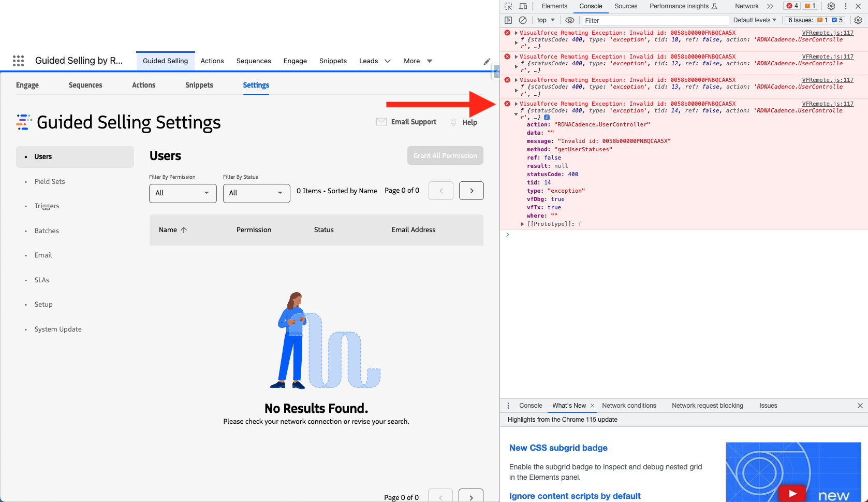The height and width of the screenshot is (502, 868).
Task: Open DevTools settings gear in top bar
Action: click(831, 6)
